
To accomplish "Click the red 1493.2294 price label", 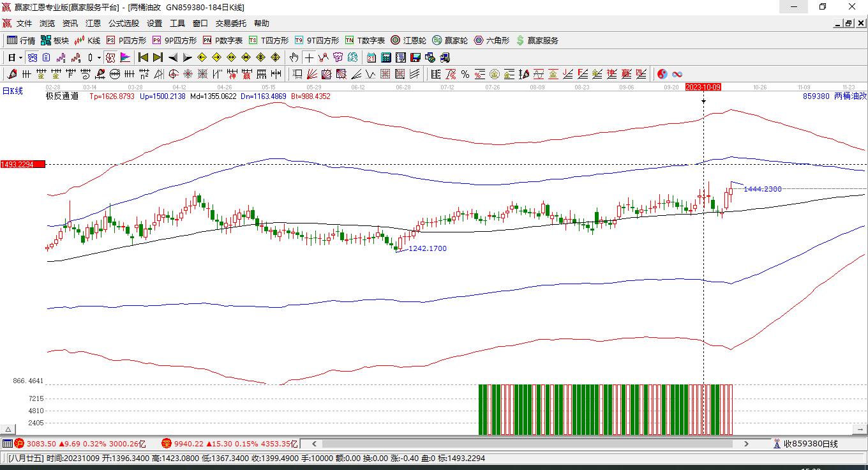I will 22,164.
